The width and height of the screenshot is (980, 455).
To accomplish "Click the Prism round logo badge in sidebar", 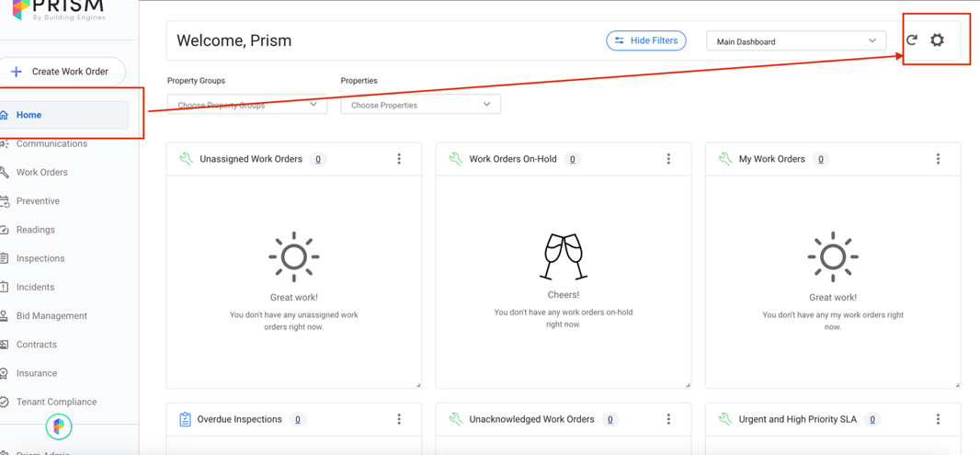I will coord(59,427).
